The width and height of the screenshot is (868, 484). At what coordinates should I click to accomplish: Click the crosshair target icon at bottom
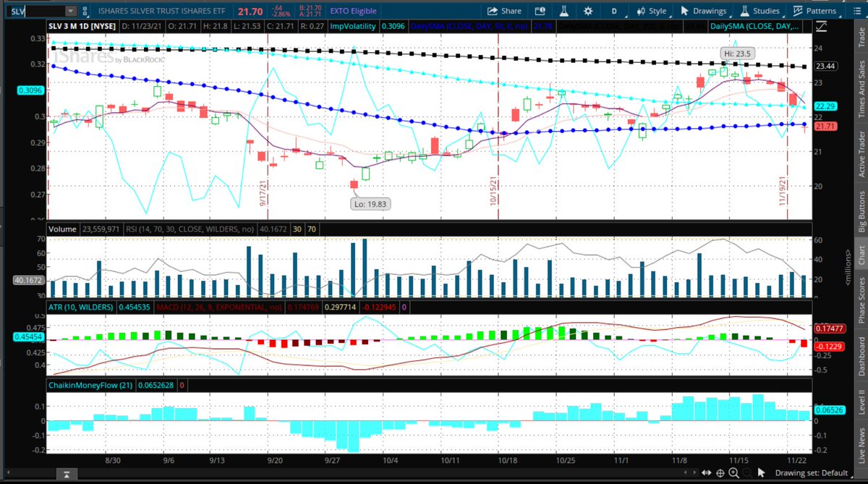pyautogui.click(x=720, y=472)
